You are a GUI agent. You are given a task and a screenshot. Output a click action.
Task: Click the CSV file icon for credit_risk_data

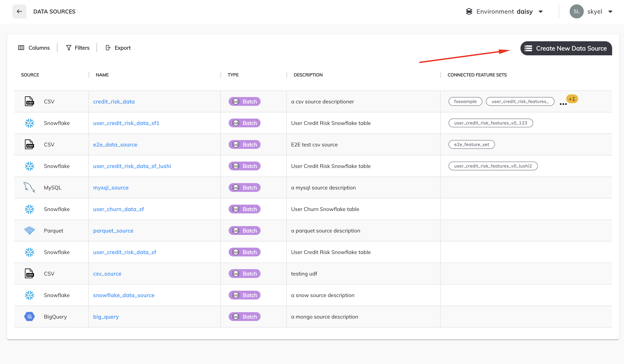pos(29,101)
